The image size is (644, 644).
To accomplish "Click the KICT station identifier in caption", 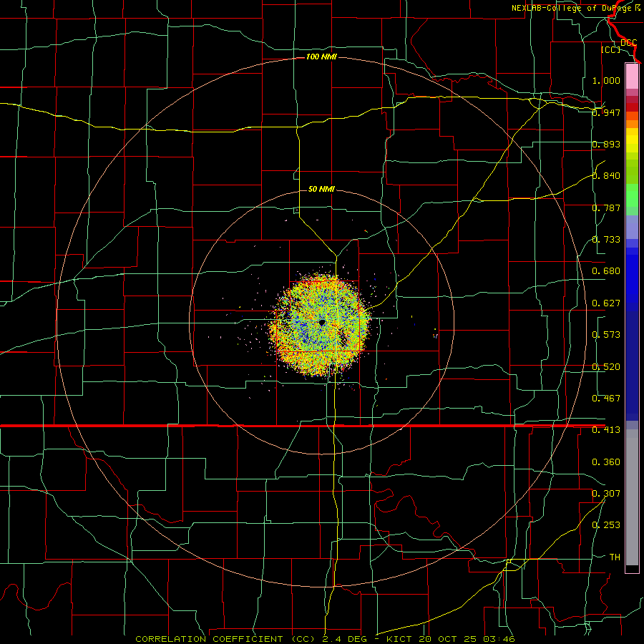I will pos(401,639).
